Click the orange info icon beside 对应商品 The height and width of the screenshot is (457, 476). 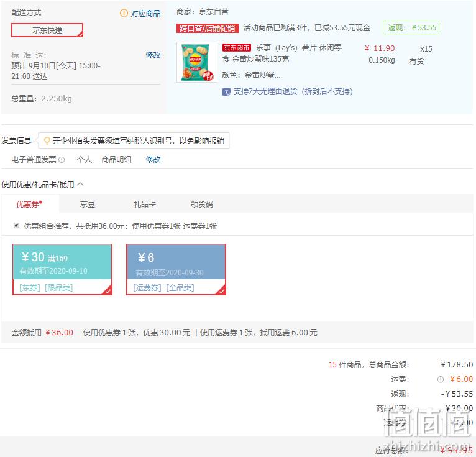click(124, 13)
